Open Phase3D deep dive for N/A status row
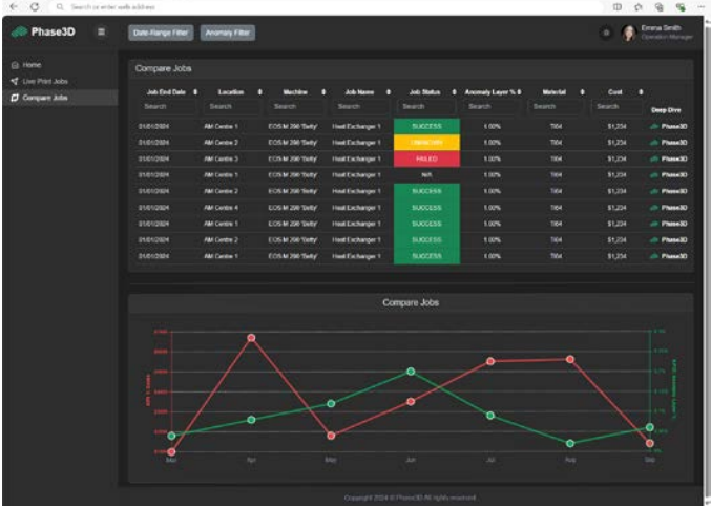 click(x=668, y=175)
